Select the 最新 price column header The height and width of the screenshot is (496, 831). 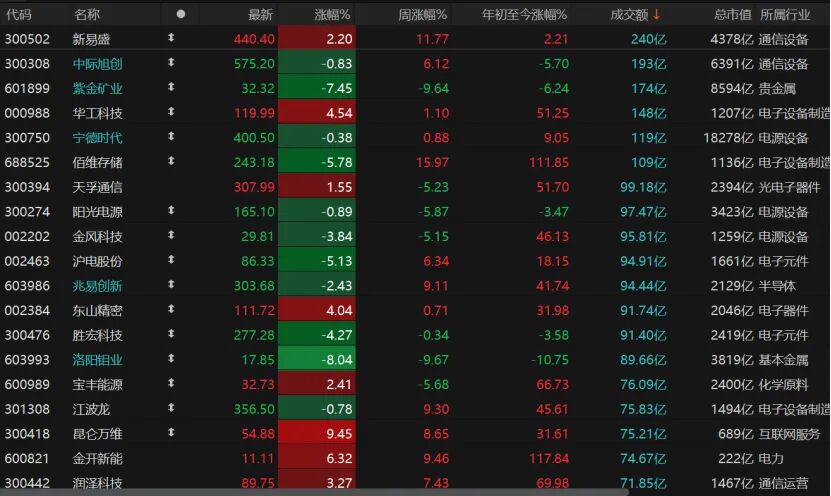260,14
